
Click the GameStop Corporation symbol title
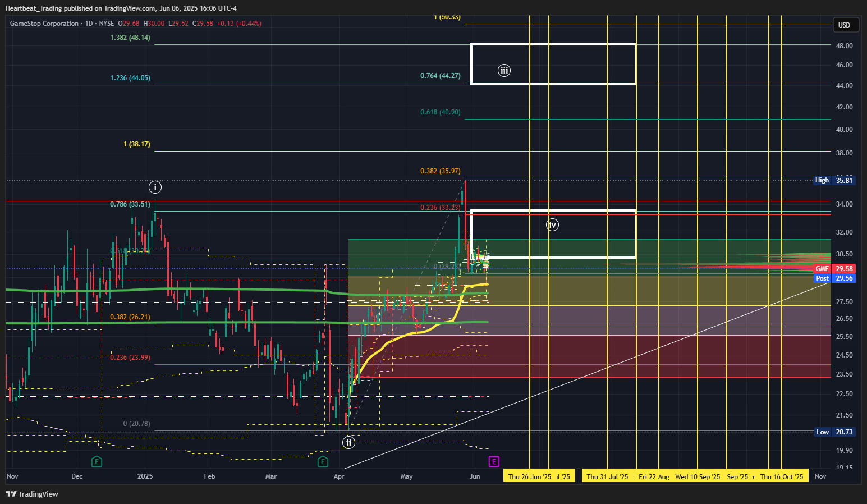[44, 24]
